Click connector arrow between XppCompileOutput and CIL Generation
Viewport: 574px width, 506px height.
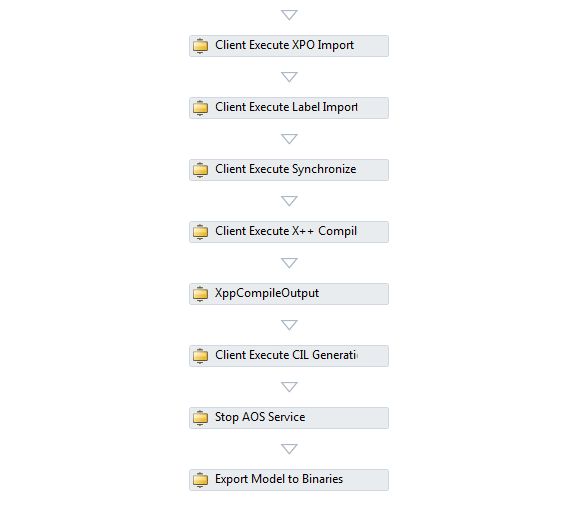[289, 325]
